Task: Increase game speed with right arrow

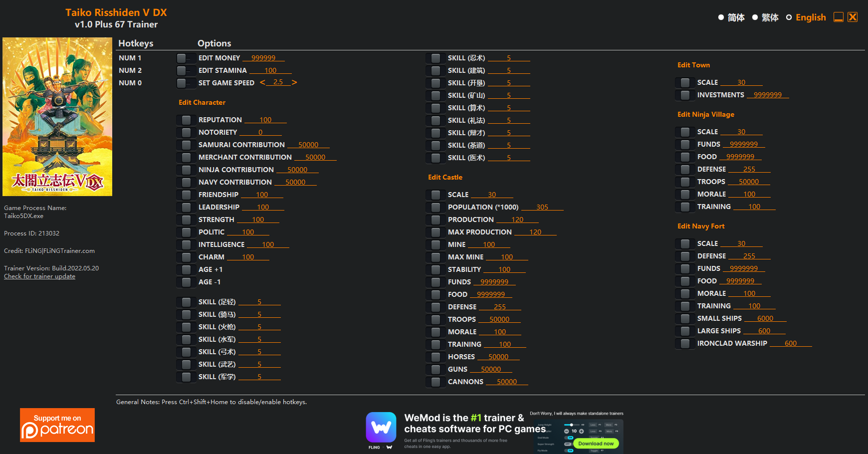Action: point(294,82)
